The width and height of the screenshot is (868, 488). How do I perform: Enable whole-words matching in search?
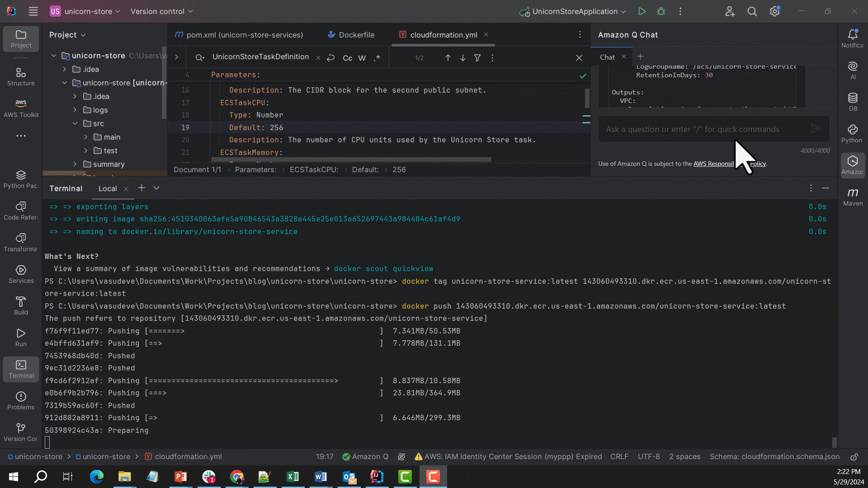362,58
